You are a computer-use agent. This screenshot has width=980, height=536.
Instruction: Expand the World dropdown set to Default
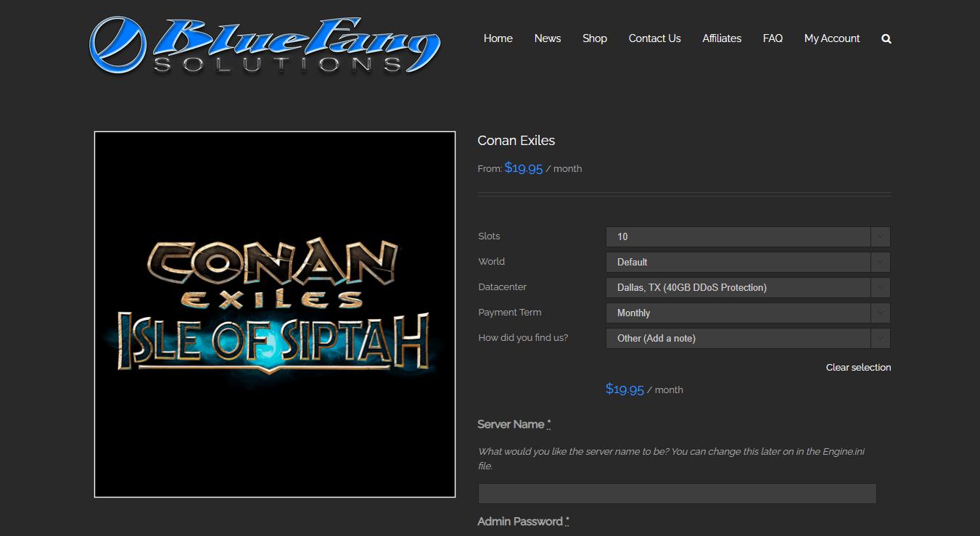tap(748, 262)
